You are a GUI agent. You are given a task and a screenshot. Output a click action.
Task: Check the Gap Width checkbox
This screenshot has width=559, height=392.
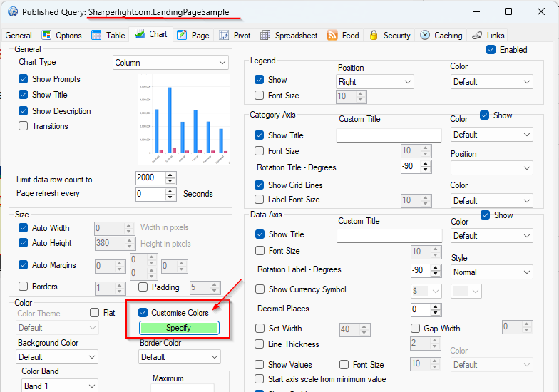[x=415, y=328]
